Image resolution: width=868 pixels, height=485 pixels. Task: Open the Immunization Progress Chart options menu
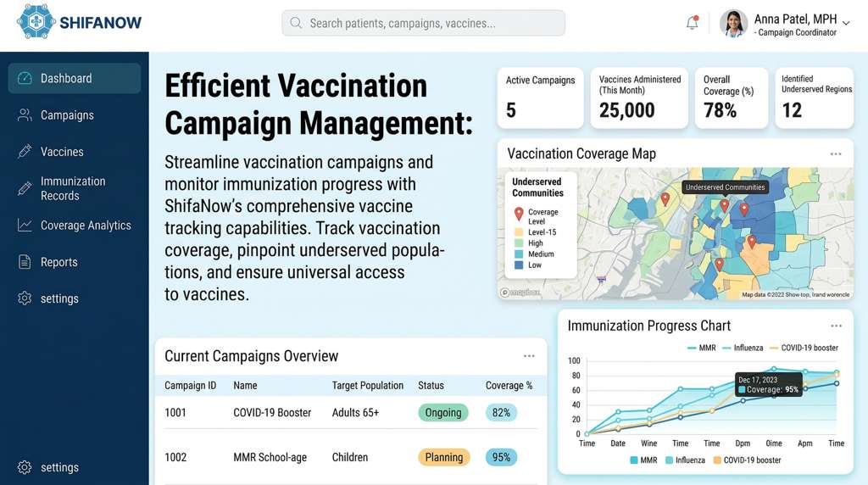[x=836, y=326]
